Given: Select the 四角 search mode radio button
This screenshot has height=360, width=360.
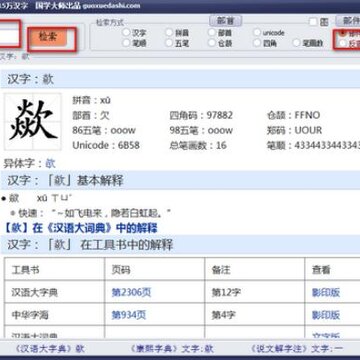Looking at the screenshot, I should coord(257,43).
